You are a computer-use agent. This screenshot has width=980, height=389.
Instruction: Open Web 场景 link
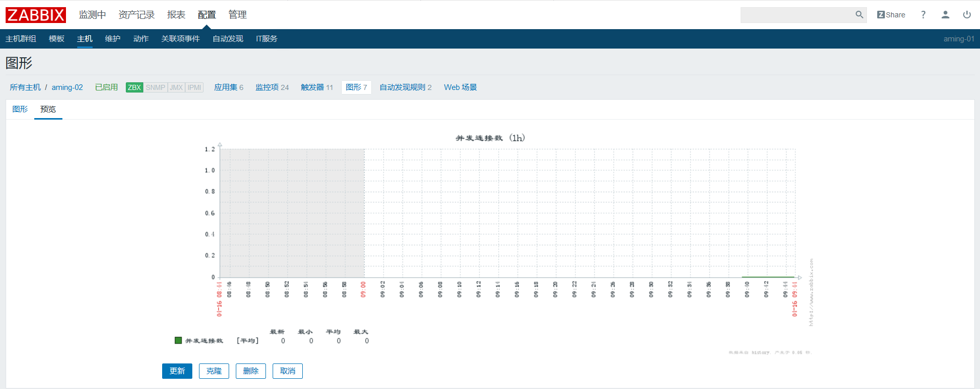coord(460,87)
